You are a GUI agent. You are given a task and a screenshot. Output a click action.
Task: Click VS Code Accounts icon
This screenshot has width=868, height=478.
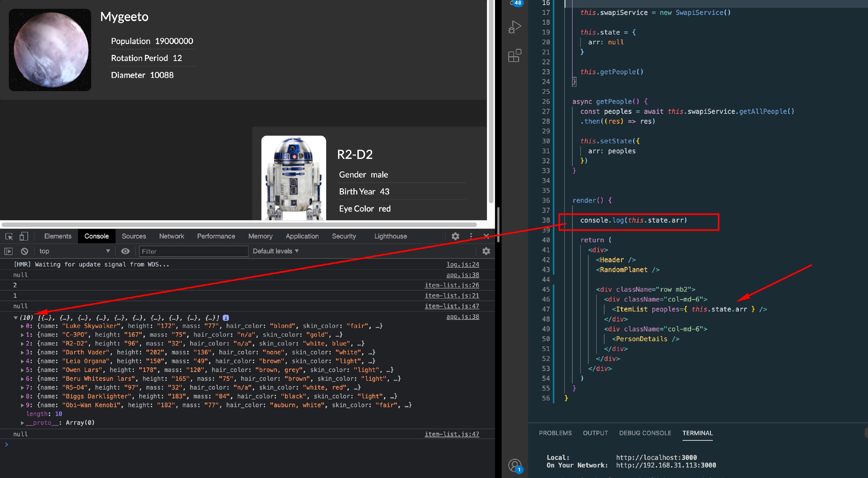point(514,465)
